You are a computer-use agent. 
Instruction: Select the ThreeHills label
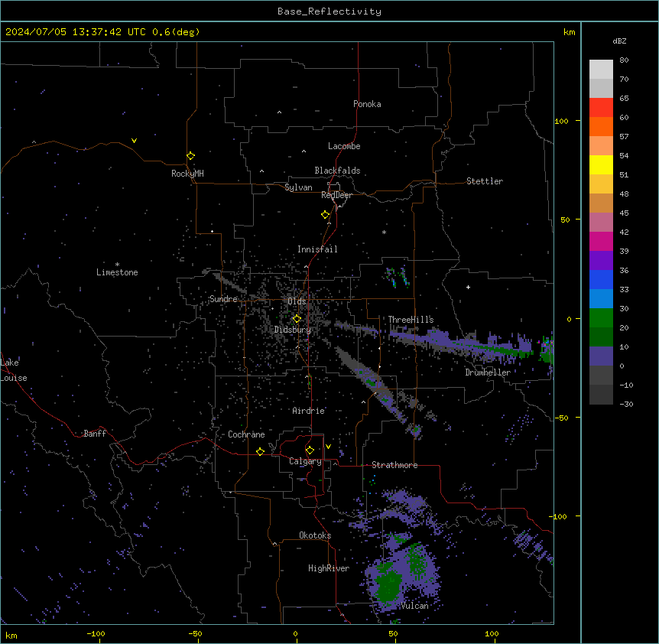(x=411, y=320)
